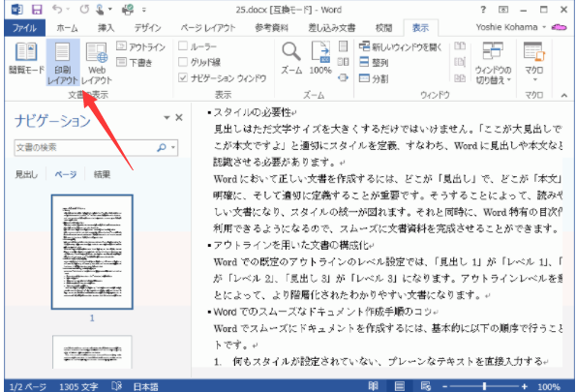Split the window (分割)
The image size is (576, 392).
[374, 78]
